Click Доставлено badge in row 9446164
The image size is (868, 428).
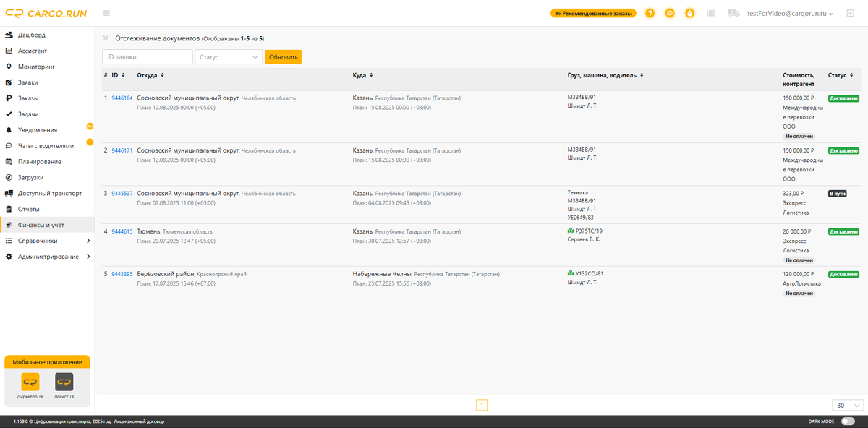point(843,98)
